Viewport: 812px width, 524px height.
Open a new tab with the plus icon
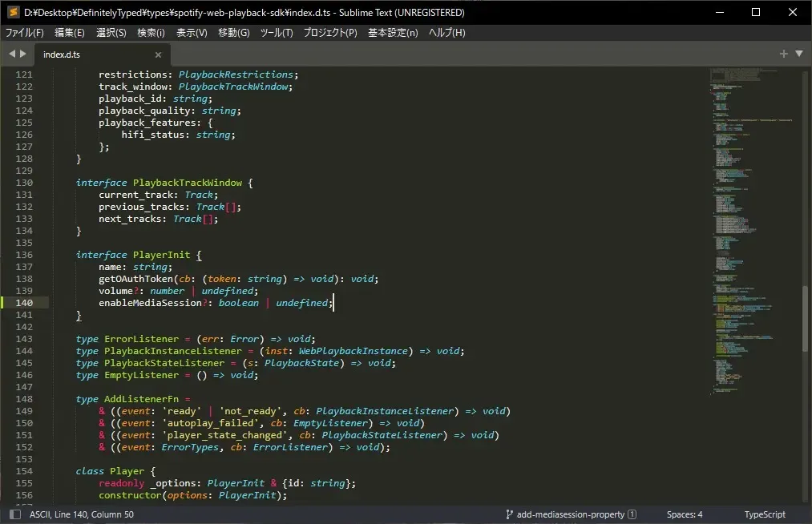coord(783,54)
